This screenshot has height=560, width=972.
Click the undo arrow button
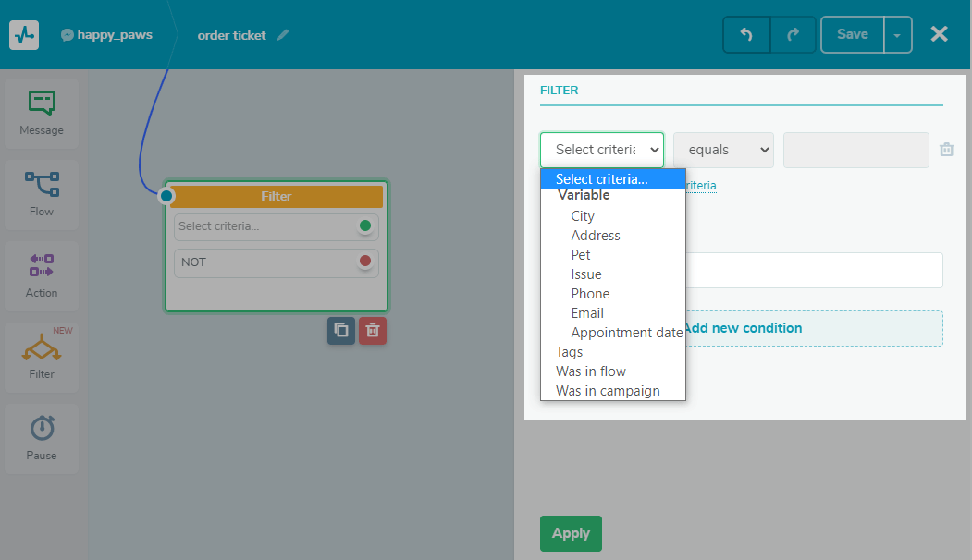746,35
